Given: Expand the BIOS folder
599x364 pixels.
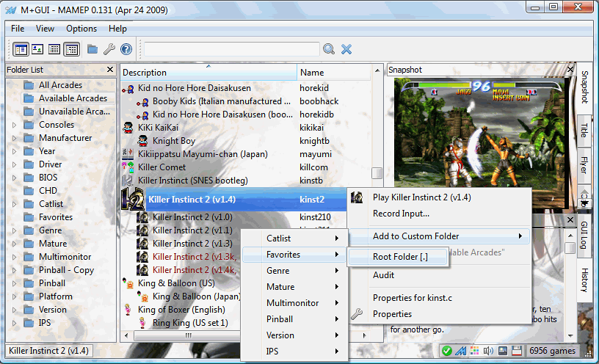Looking at the screenshot, I should 14,178.
